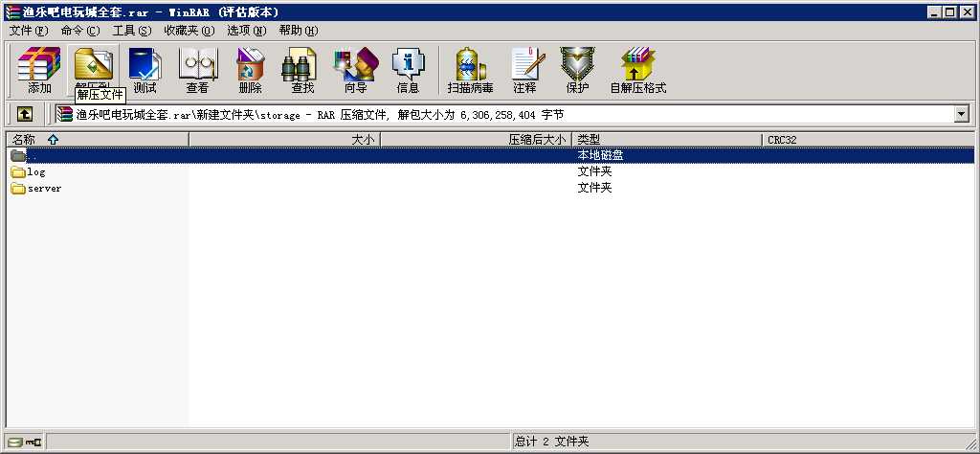Viewport: 980px width, 454px height.
Task: Click the 'log' folder name text
Action: [x=36, y=172]
